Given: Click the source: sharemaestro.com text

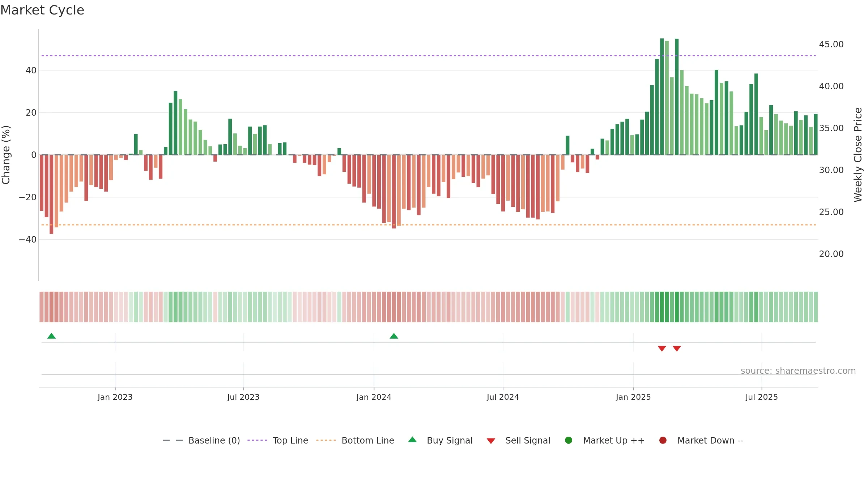Looking at the screenshot, I should click(798, 371).
